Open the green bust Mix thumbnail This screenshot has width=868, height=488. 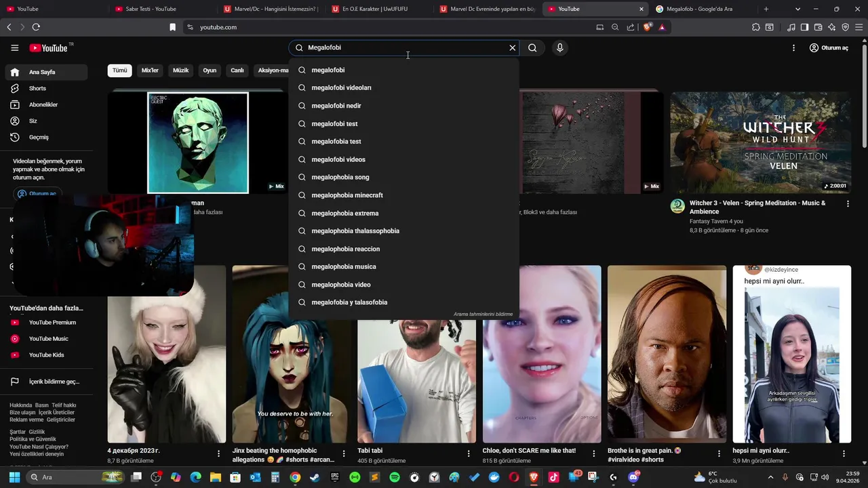198,142
